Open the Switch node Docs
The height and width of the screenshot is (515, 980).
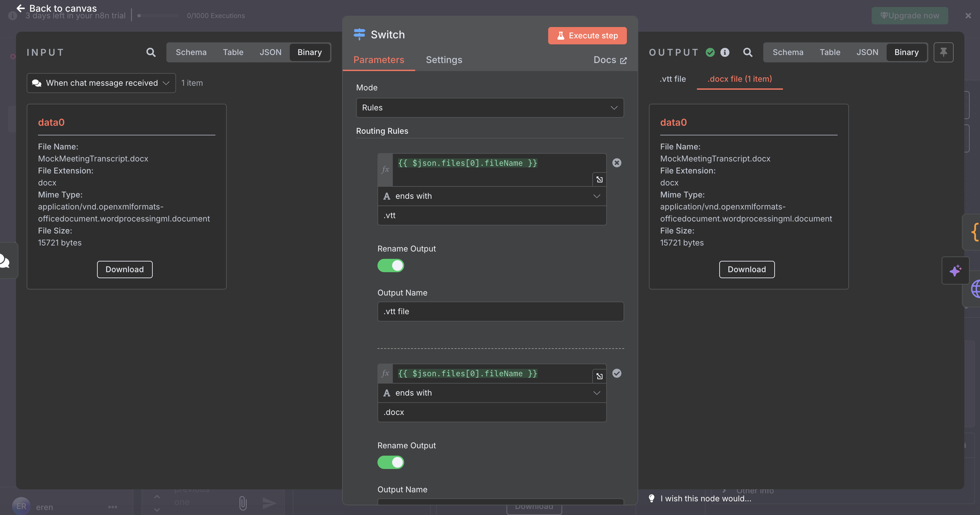[x=609, y=60]
